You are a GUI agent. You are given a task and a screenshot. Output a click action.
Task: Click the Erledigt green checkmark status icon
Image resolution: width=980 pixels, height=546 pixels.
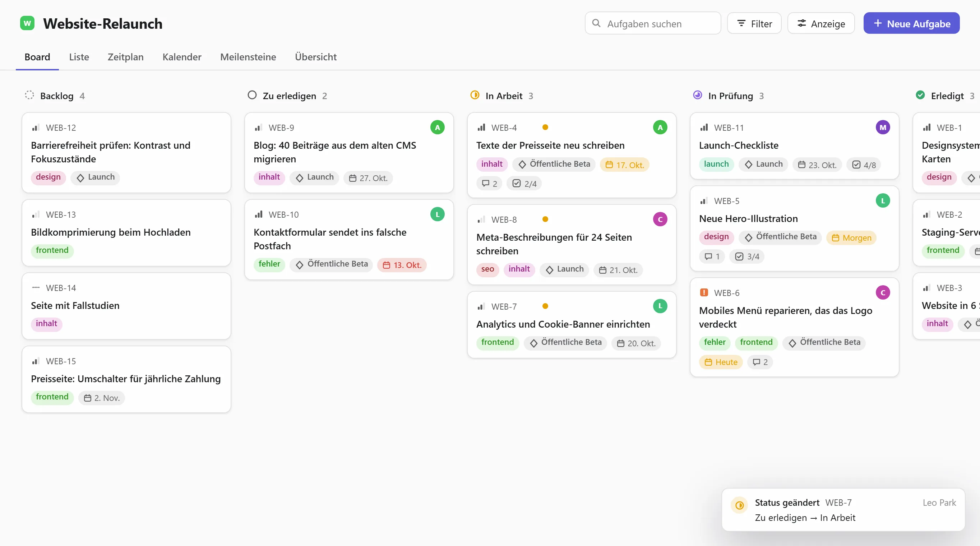920,95
